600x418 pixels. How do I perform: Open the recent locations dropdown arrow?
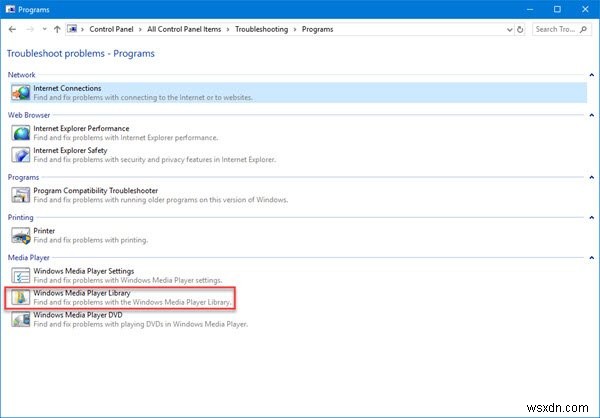coord(43,30)
